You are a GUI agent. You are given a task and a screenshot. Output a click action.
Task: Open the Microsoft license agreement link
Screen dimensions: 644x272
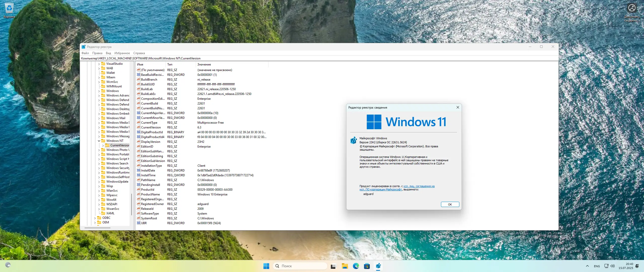pos(419,186)
